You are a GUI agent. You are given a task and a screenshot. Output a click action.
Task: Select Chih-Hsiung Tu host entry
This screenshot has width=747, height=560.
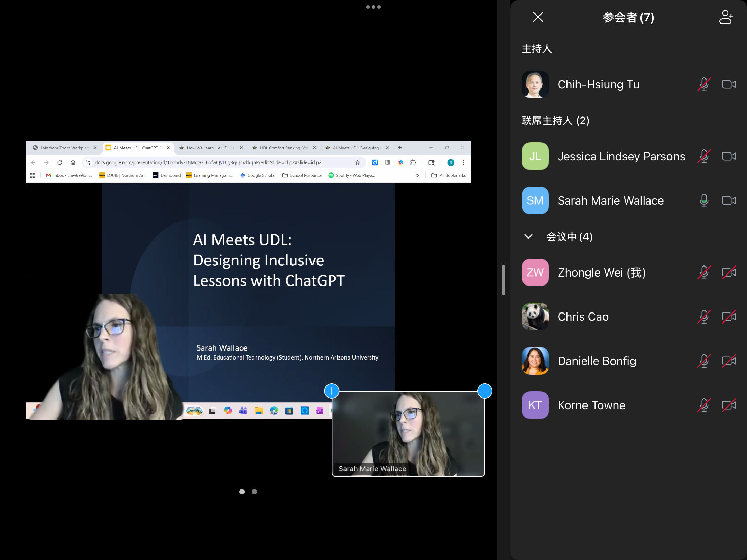pos(598,84)
